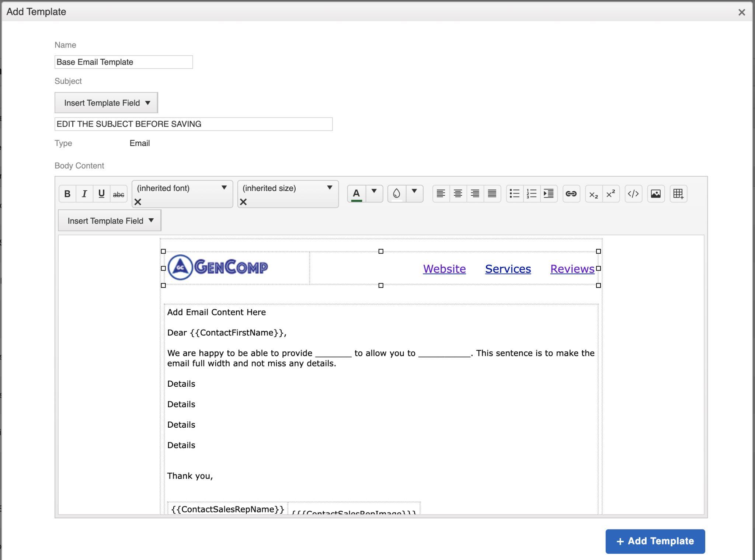This screenshot has height=560, width=755.
Task: Click the Services link in header
Action: coord(508,269)
